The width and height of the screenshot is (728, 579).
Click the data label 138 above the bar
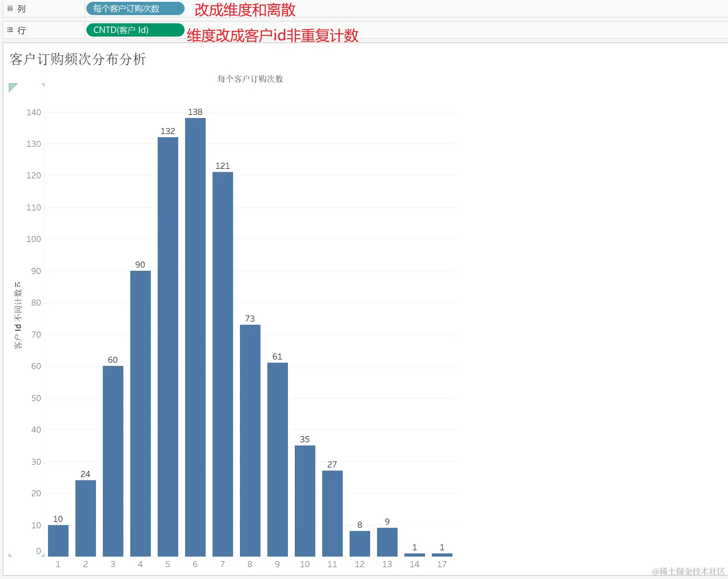click(x=195, y=112)
